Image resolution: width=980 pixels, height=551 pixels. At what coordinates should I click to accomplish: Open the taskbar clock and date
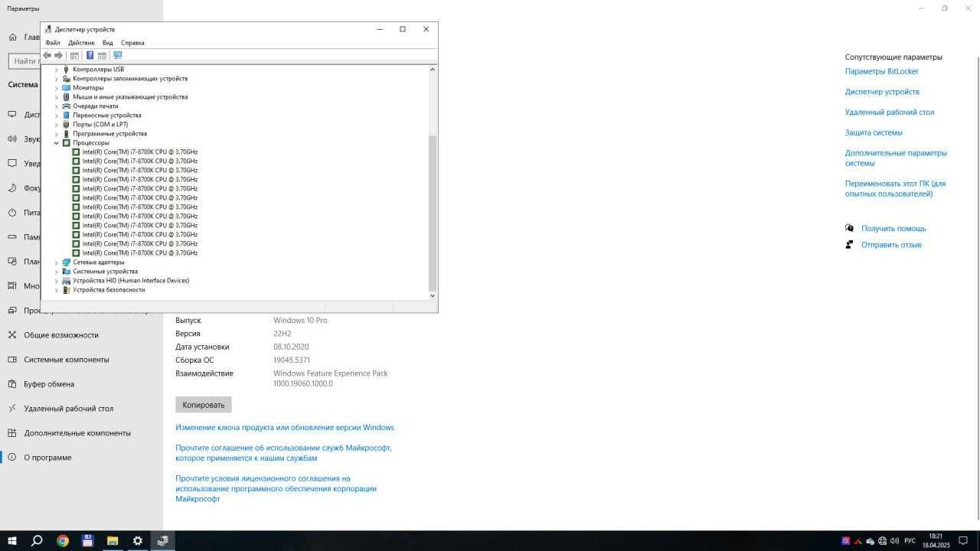(936, 540)
